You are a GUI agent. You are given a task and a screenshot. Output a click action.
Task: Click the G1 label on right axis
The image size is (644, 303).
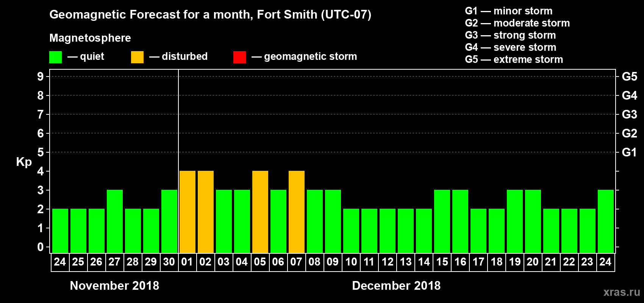pos(629,152)
